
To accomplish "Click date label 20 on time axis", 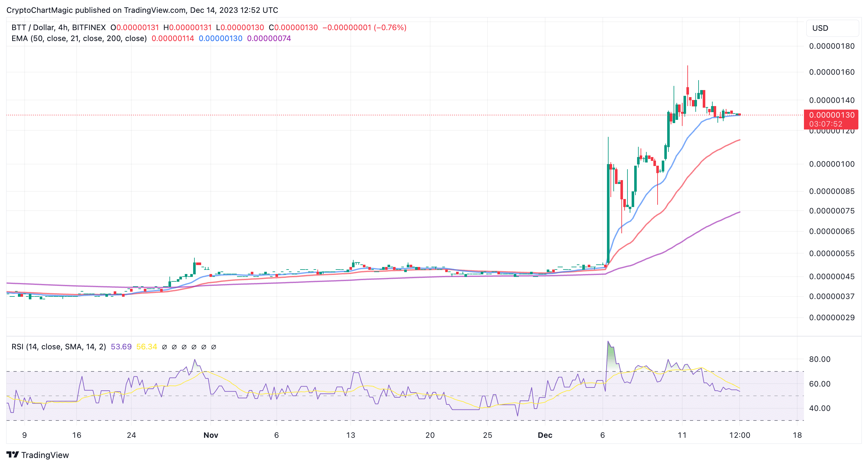I will coord(430,435).
